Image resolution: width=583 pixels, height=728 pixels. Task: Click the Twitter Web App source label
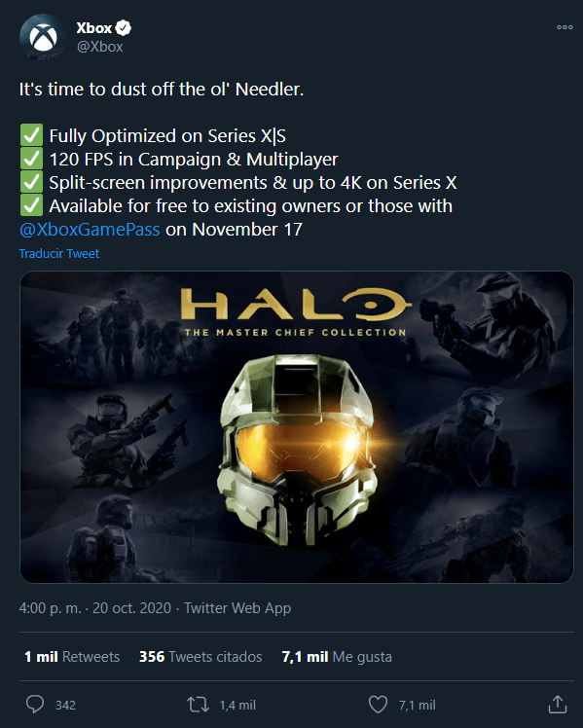pyautogui.click(x=237, y=607)
